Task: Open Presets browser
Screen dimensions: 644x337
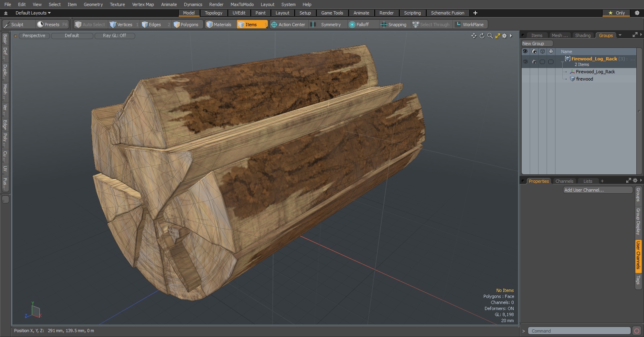Action: coord(52,25)
